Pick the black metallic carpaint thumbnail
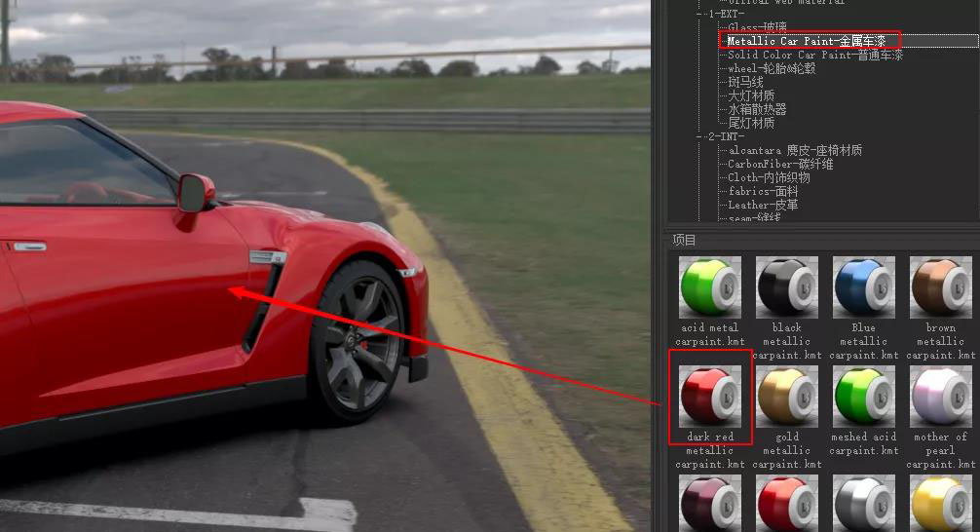This screenshot has height=532, width=980. pos(786,286)
